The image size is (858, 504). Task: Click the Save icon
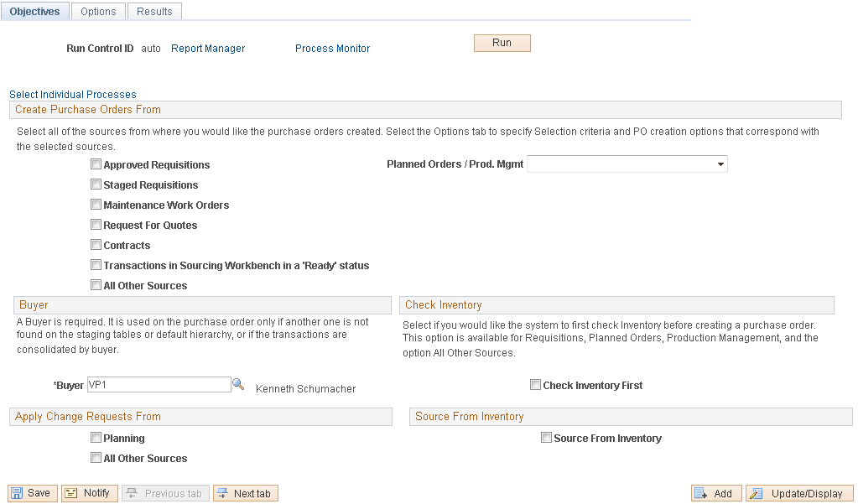[x=32, y=492]
